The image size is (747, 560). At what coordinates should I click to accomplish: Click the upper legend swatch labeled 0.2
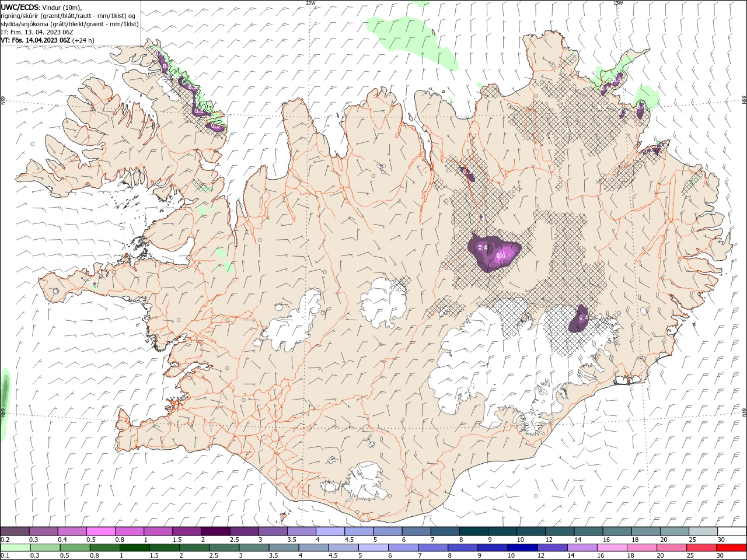15,531
